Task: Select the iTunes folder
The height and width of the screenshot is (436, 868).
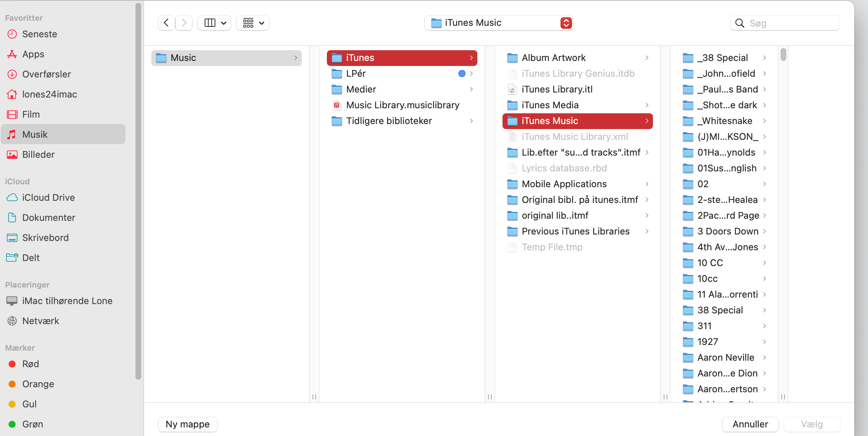Action: [402, 58]
